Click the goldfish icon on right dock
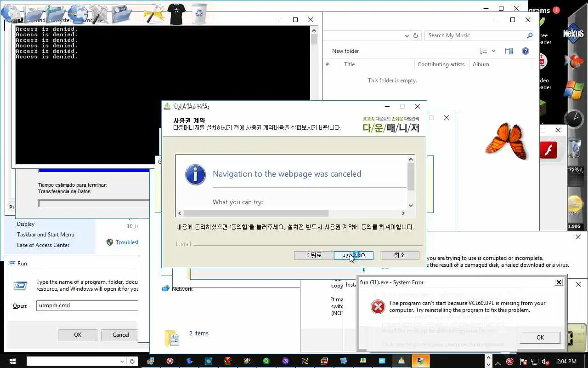Image resolution: width=588 pixels, height=368 pixels. [574, 61]
